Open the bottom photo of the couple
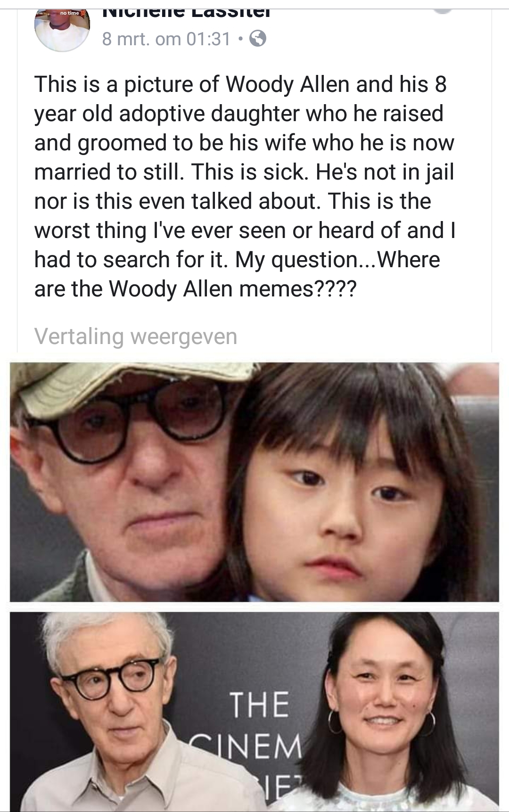This screenshot has width=509, height=812. pos(254,712)
